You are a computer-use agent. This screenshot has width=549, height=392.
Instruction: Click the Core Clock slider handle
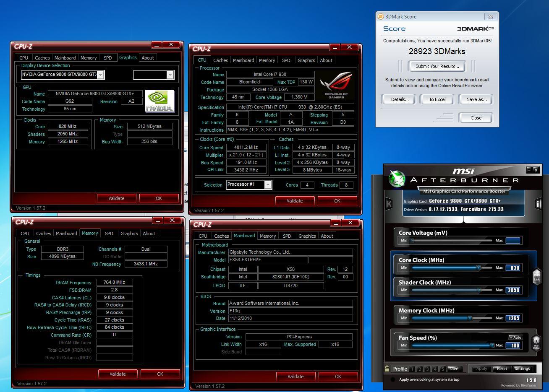[x=478, y=267]
